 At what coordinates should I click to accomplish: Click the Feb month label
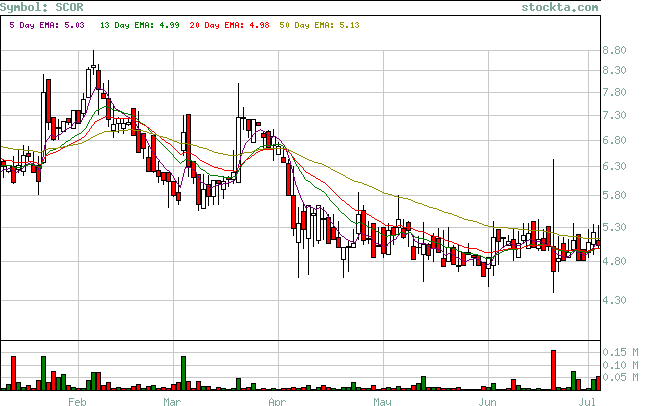[x=77, y=402]
